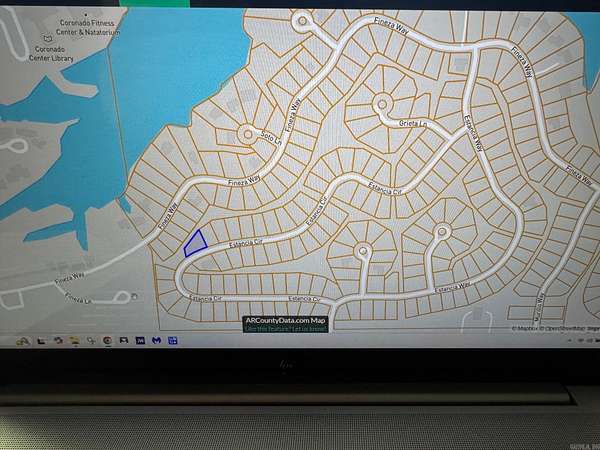600x450 pixels.
Task: Click the Fineza Ln cul-de-sac loop
Action: (x=125, y=296)
